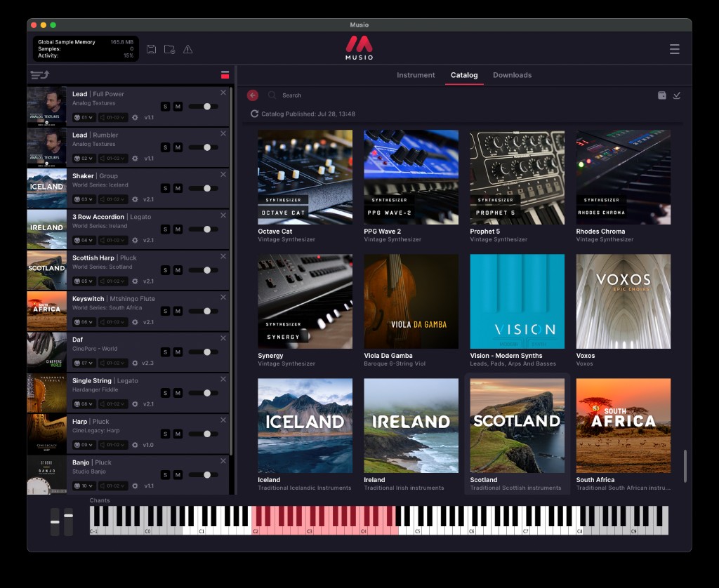Open audio output dropdown for 3 Row Accordion

click(x=113, y=240)
